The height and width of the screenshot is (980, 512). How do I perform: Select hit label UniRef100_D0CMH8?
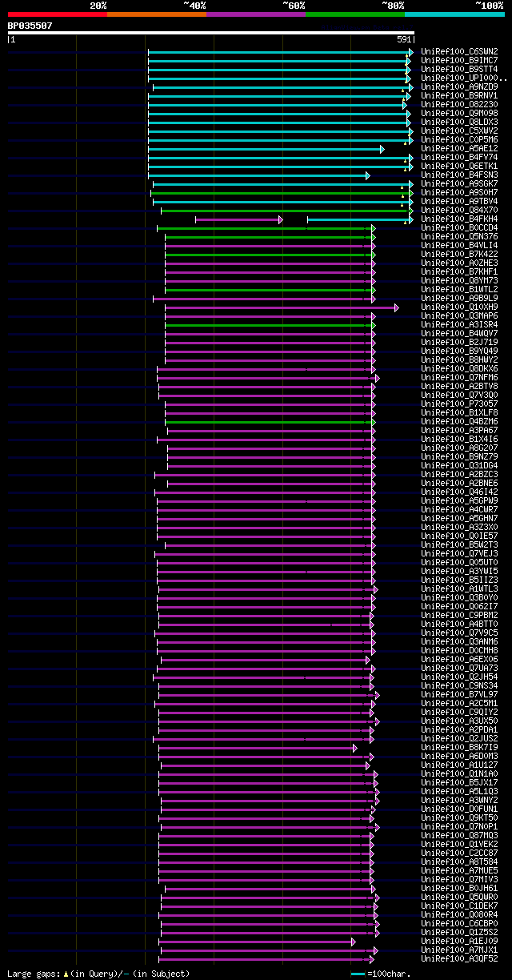(459, 650)
